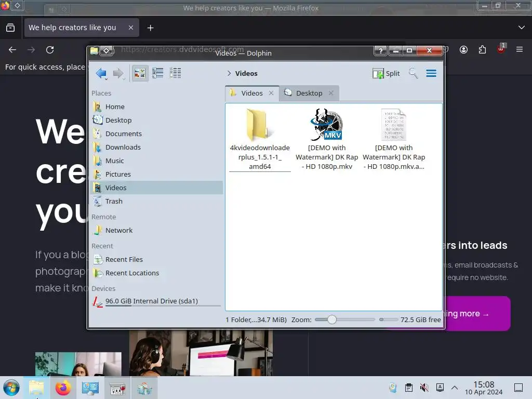532x399 pixels.
Task: Click the 72.5 GiB free space bar
Action: [x=389, y=320]
